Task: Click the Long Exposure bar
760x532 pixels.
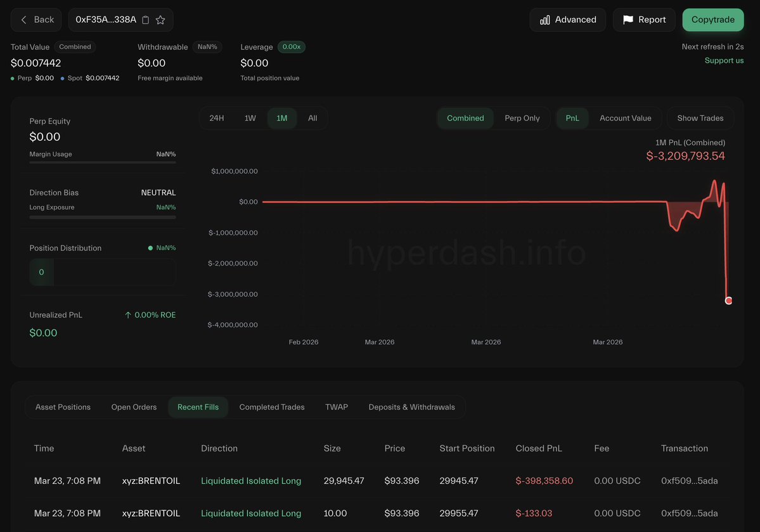Action: 102,217
